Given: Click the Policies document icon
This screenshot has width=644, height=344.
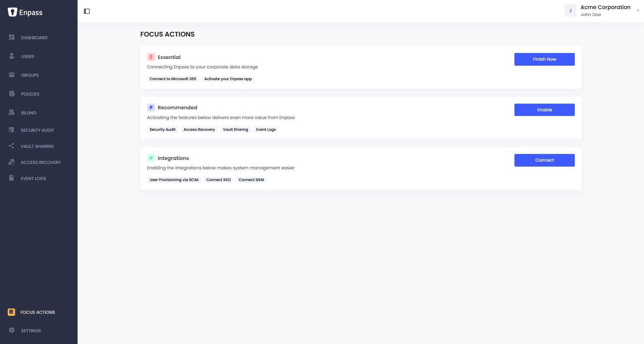Looking at the screenshot, I should point(12,94).
